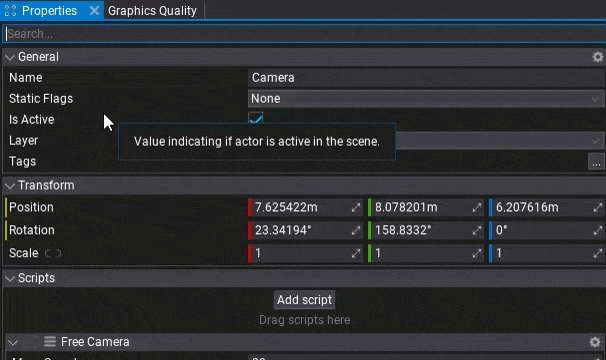Click the Rotation Z slider arrow icon
606x360 pixels.
point(597,230)
